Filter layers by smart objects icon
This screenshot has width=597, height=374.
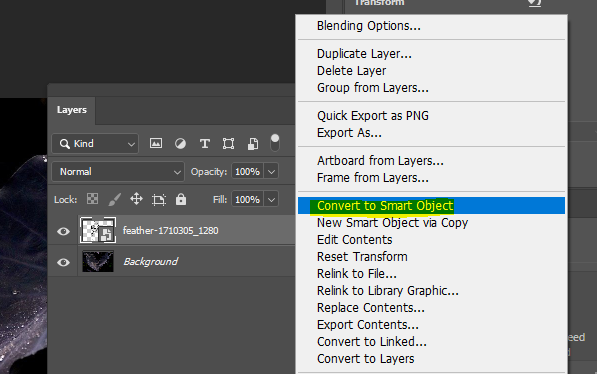click(253, 144)
